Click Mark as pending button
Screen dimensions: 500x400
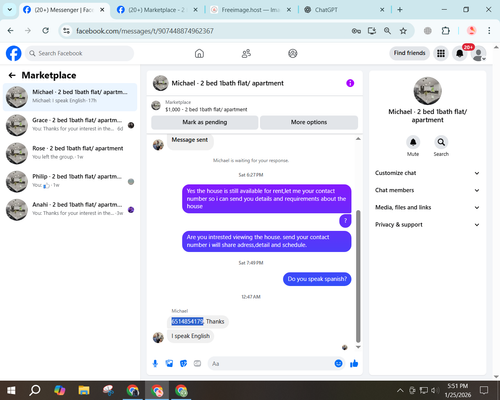pyautogui.click(x=205, y=122)
